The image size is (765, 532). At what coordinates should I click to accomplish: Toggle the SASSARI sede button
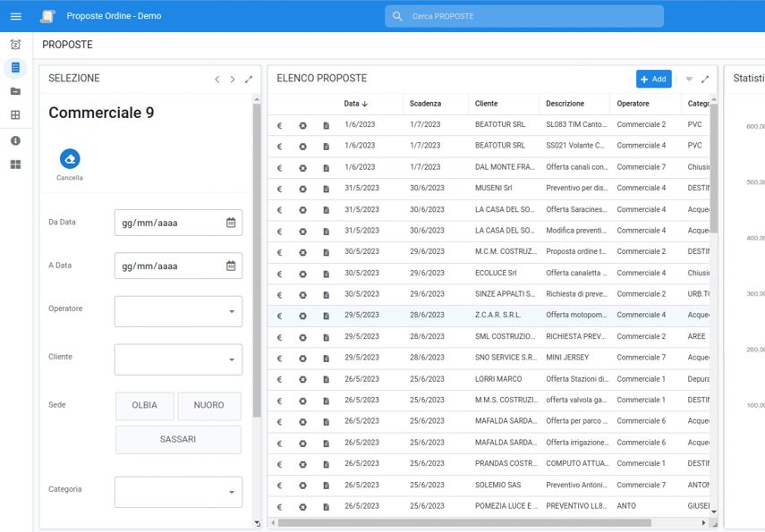178,439
